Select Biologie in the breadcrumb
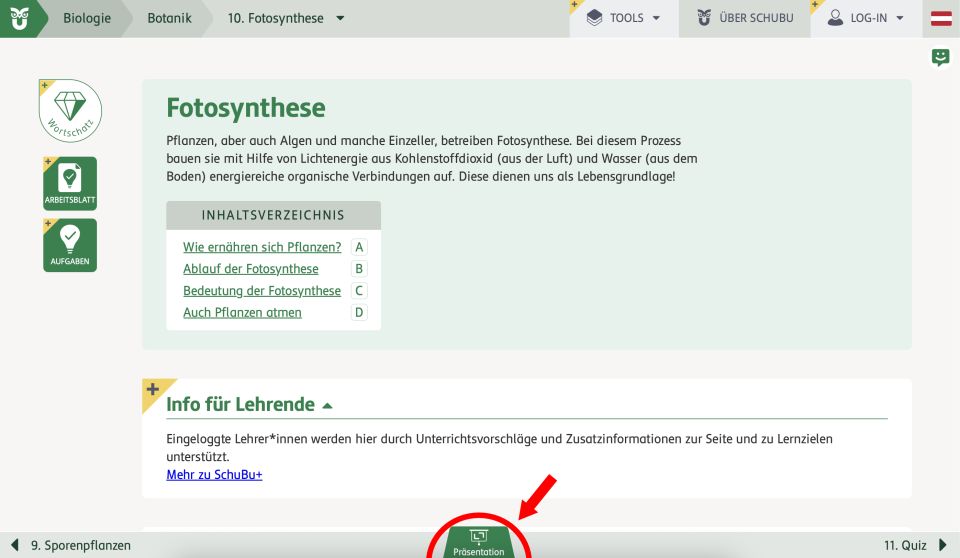 [87, 18]
